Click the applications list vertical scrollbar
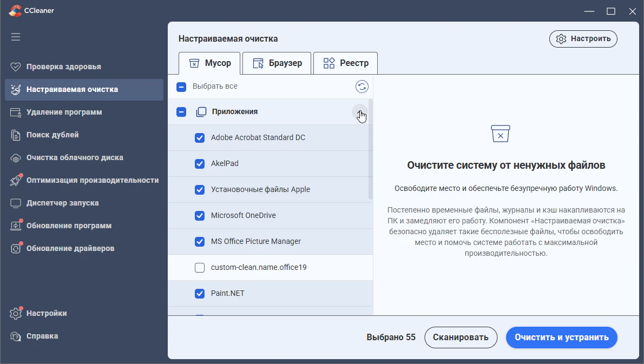644x364 pixels. click(x=371, y=149)
